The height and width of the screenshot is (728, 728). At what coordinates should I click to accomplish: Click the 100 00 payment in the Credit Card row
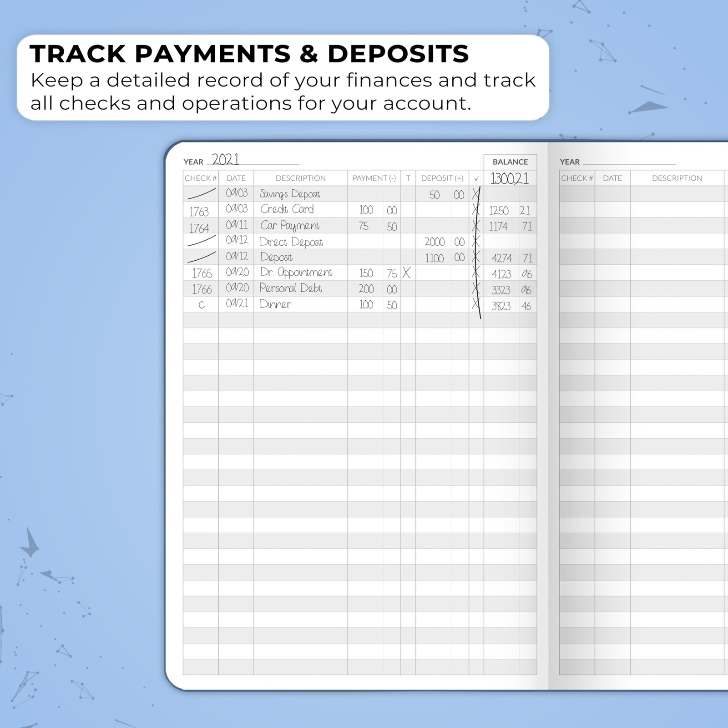point(378,210)
